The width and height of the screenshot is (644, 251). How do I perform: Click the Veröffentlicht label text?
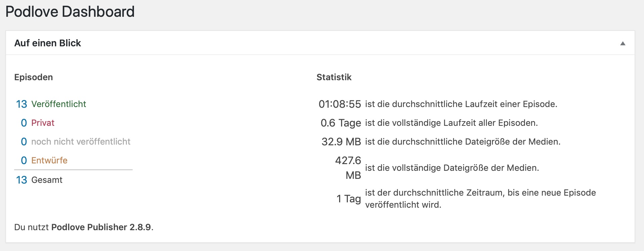pos(59,104)
